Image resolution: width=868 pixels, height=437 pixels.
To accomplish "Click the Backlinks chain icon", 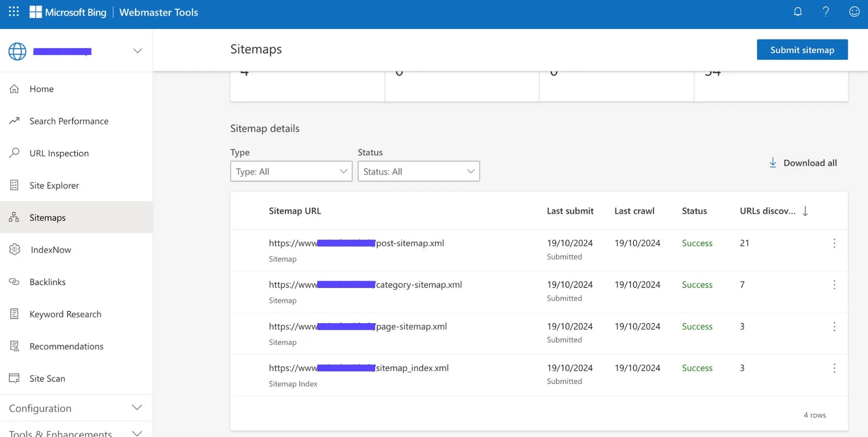I will pyautogui.click(x=14, y=282).
